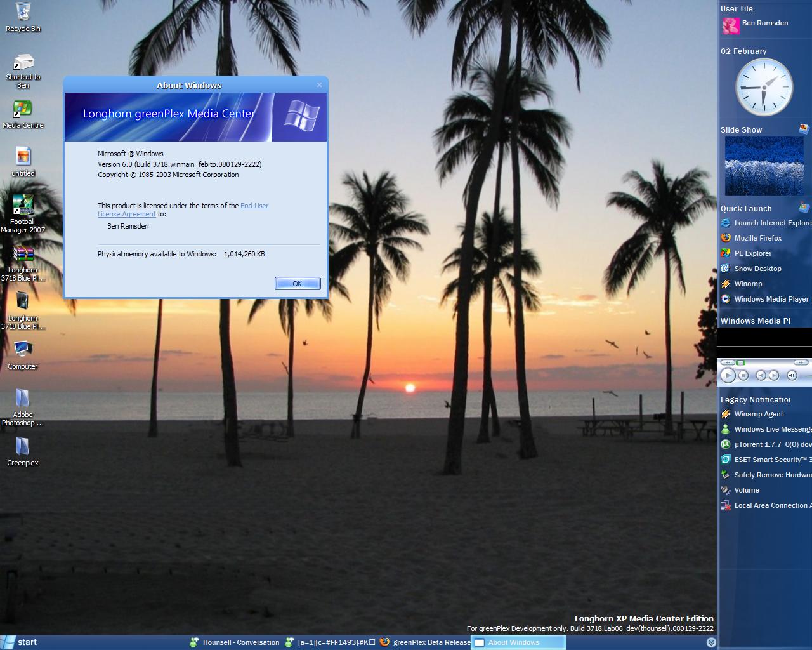Open the Recycle Bin desktop icon

click(x=23, y=17)
